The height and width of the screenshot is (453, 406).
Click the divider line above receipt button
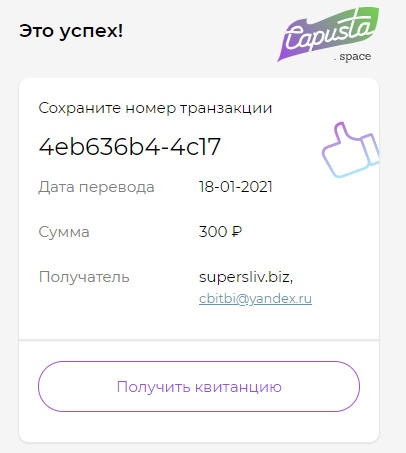click(x=199, y=340)
